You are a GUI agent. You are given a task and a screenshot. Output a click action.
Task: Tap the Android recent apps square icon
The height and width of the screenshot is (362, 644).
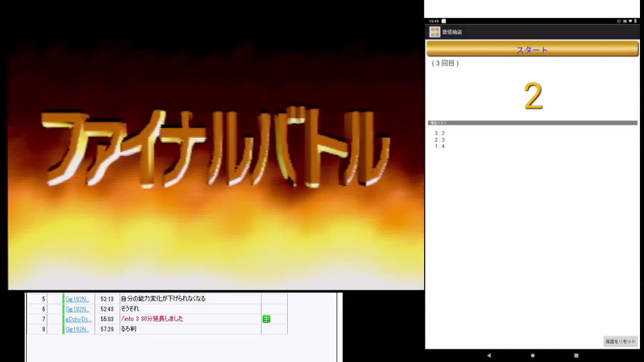pyautogui.click(x=576, y=355)
